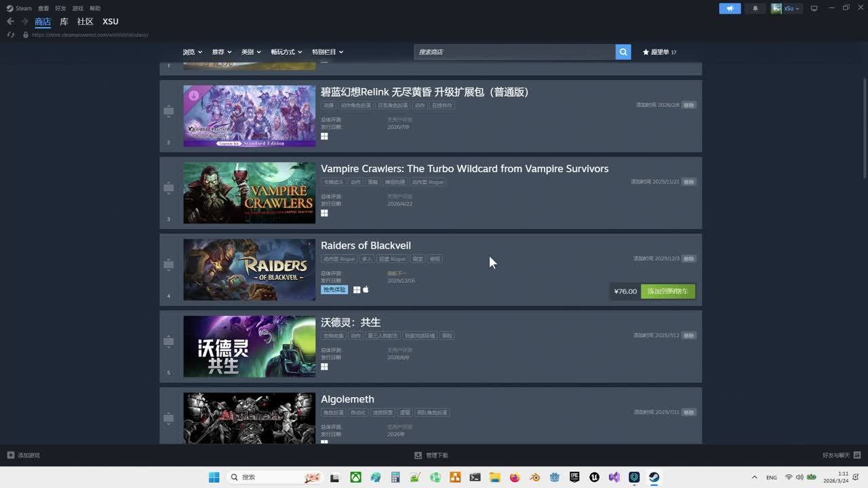Remove 碧蓝幻想Relink from wishlist via 移除
This screenshot has width=868, height=488.
coord(688,105)
